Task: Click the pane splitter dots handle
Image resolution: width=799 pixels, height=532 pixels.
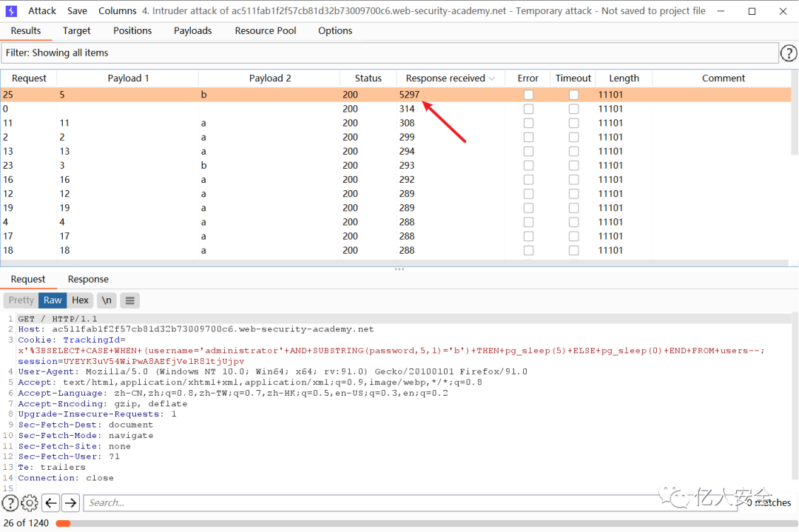Action: tap(399, 269)
